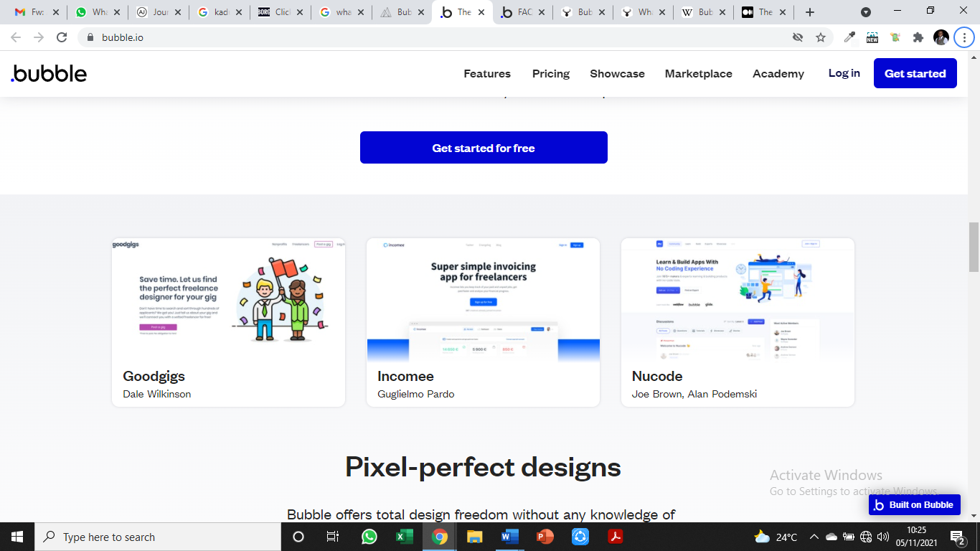Open WhatsApp from the taskbar
The image size is (980, 551).
pyautogui.click(x=369, y=537)
